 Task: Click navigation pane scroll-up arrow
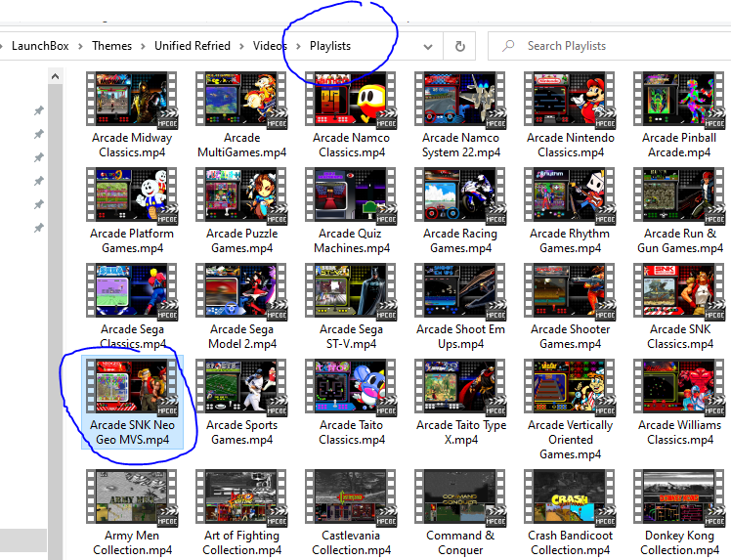55,76
